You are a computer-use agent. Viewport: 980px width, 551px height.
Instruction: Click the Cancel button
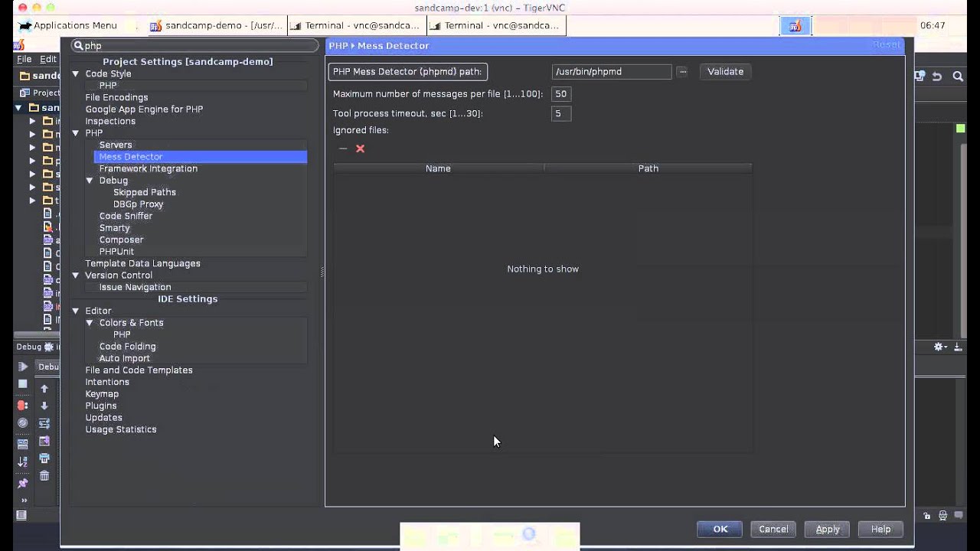coord(773,529)
